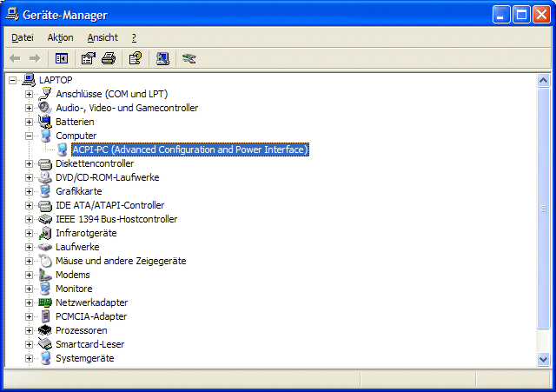The height and width of the screenshot is (392, 556).
Task: Click the IDE ATA/ATAPI-Controller icon
Action: [45, 205]
